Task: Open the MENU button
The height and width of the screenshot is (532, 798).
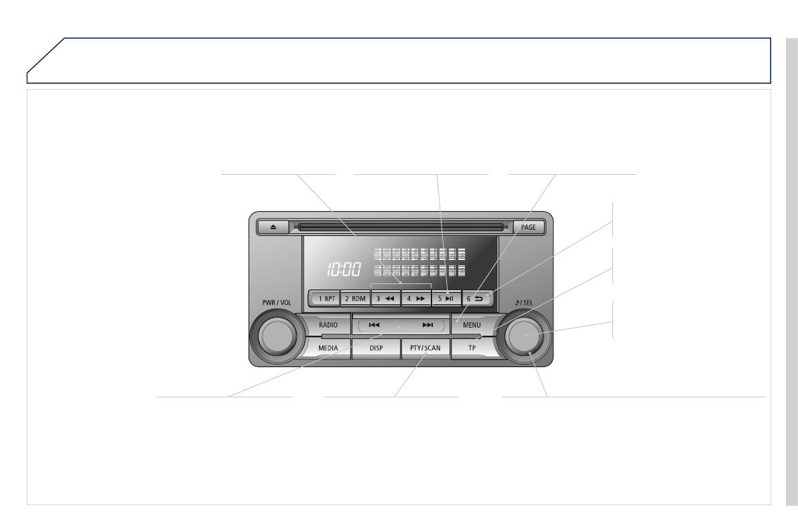Action: click(x=472, y=325)
